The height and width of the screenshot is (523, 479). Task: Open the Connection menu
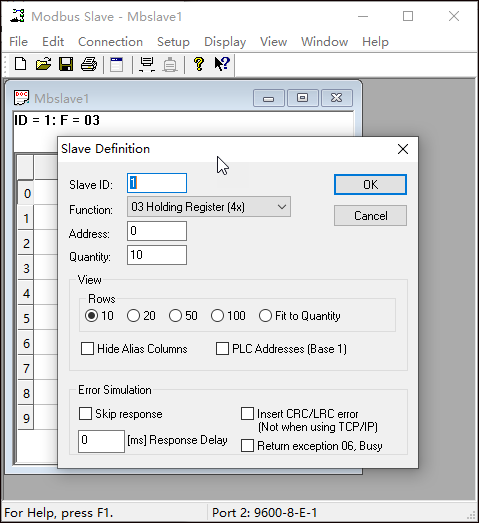(x=110, y=42)
